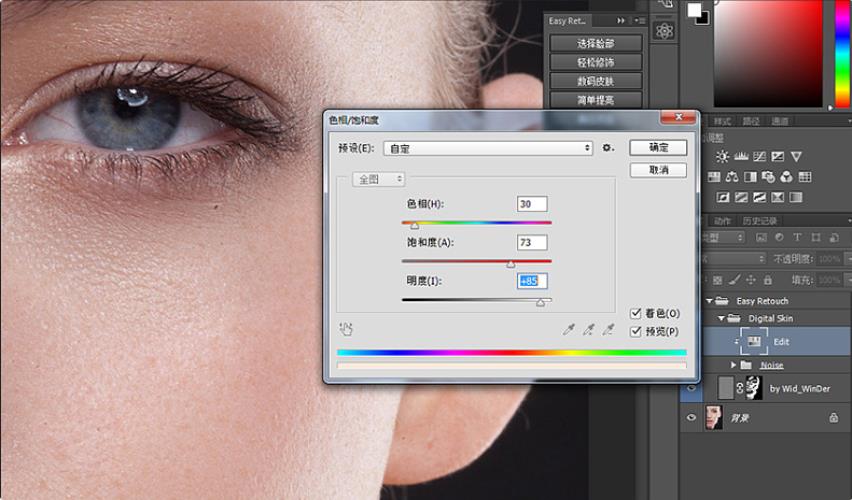The image size is (852, 500).
Task: Open the layer kind filter dropdown
Action: click(x=723, y=238)
